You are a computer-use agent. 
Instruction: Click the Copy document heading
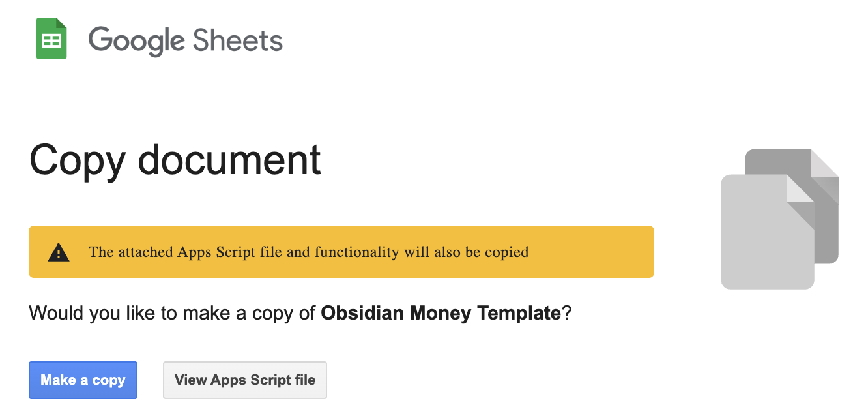click(x=175, y=160)
